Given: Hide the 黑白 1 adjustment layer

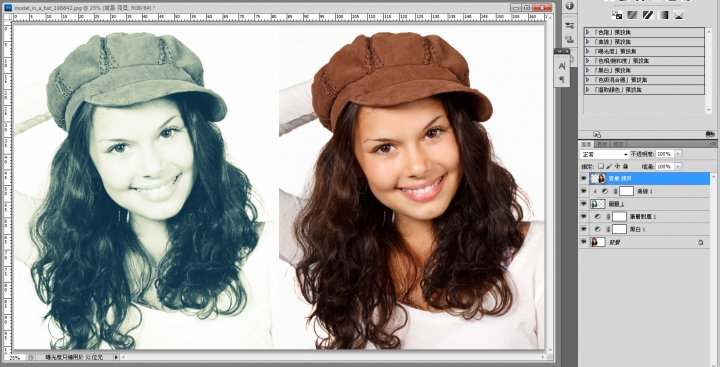Looking at the screenshot, I should 584,229.
